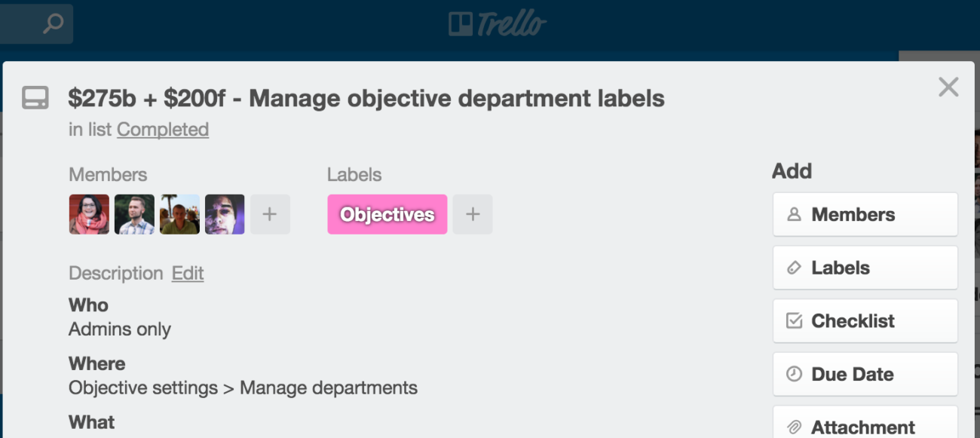Click the search magnifier icon
The width and height of the screenshot is (980, 438).
pos(53,24)
